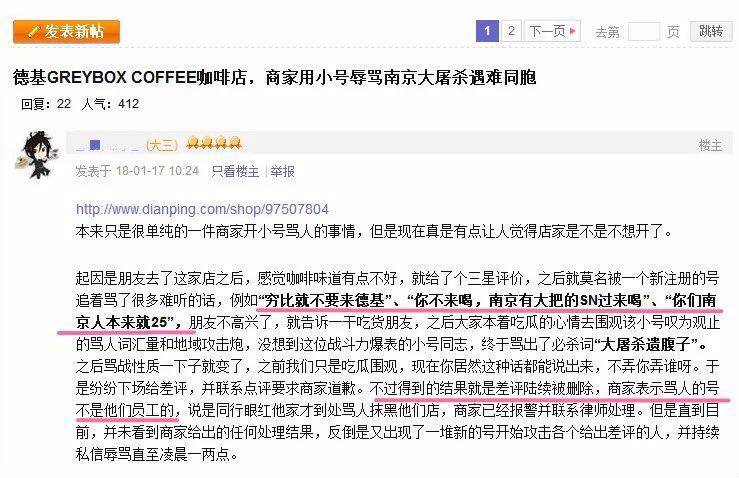The image size is (739, 478).
Task: Select page 1 in pagination
Action: tap(487, 32)
